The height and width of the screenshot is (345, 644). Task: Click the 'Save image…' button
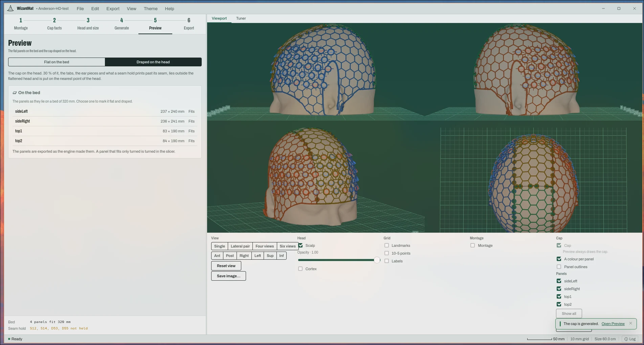(228, 276)
